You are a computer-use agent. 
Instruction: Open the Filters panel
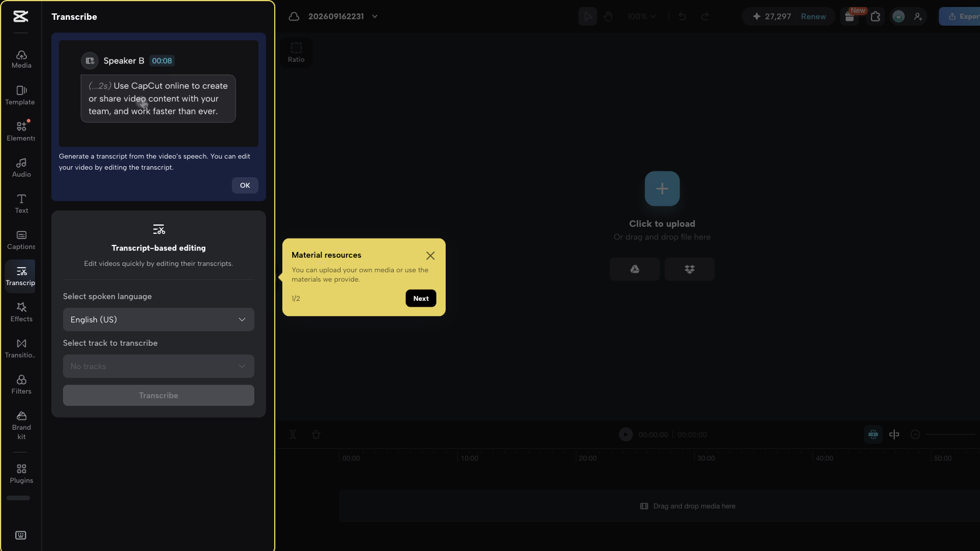tap(21, 384)
